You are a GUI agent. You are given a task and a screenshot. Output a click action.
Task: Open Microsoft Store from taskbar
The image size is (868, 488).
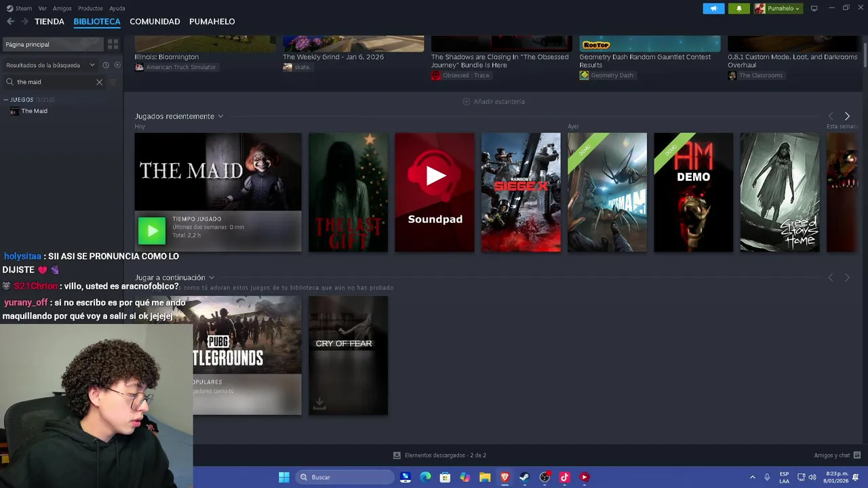(445, 477)
